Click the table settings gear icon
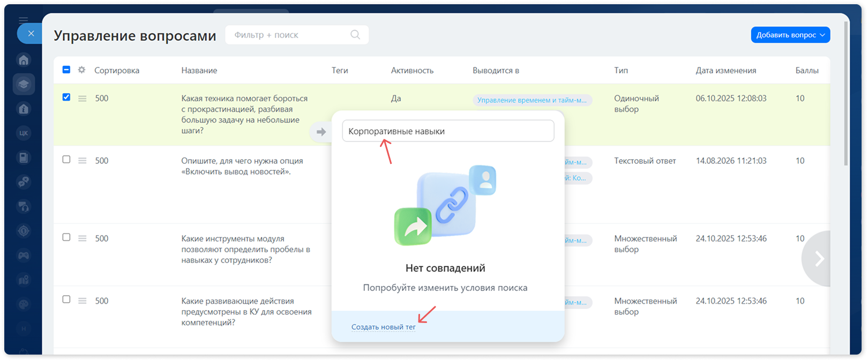This screenshot has height=361, width=868. (x=81, y=70)
